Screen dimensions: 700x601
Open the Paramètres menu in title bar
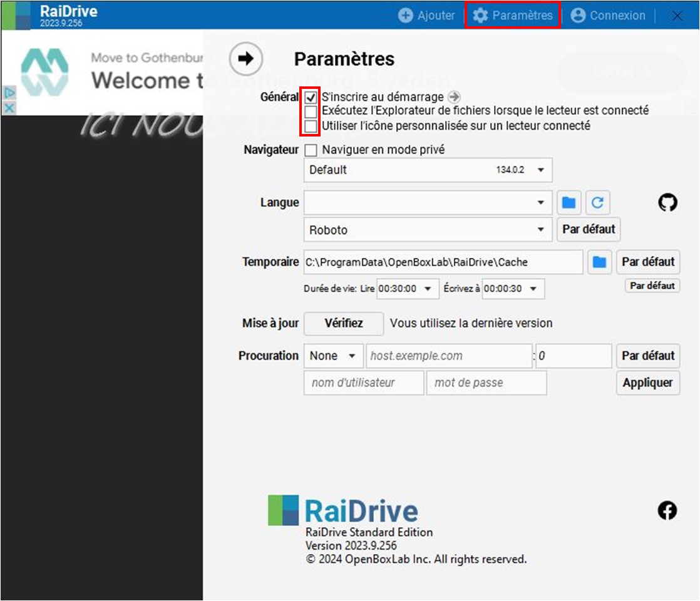tap(513, 16)
